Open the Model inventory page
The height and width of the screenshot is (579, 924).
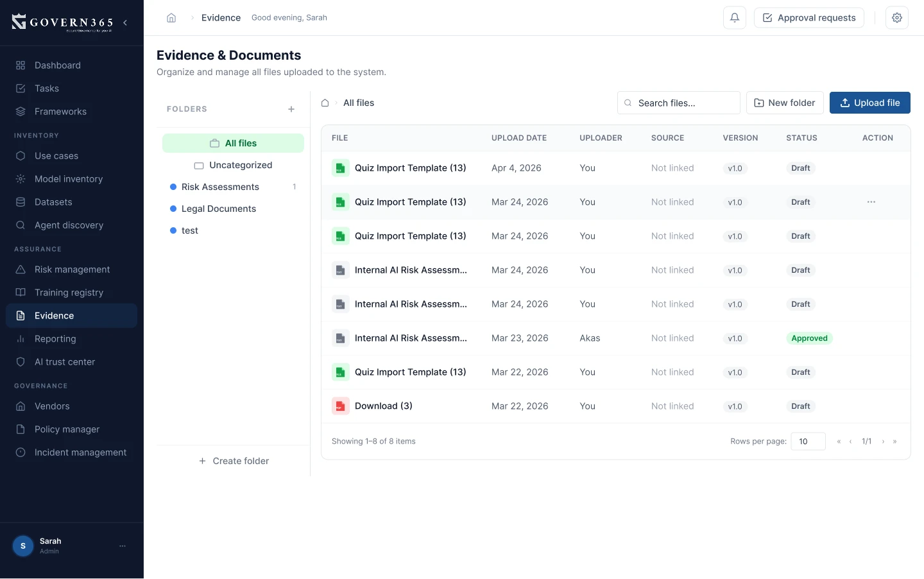pos(68,179)
